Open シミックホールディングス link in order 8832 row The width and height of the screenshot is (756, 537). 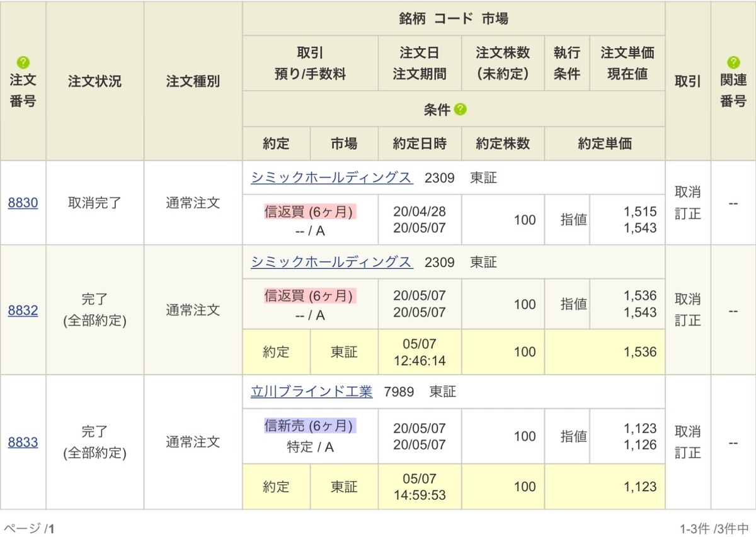coord(332,262)
